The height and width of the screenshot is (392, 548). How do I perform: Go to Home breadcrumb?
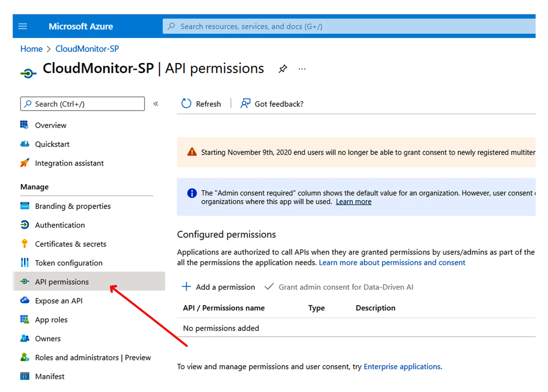(31, 49)
